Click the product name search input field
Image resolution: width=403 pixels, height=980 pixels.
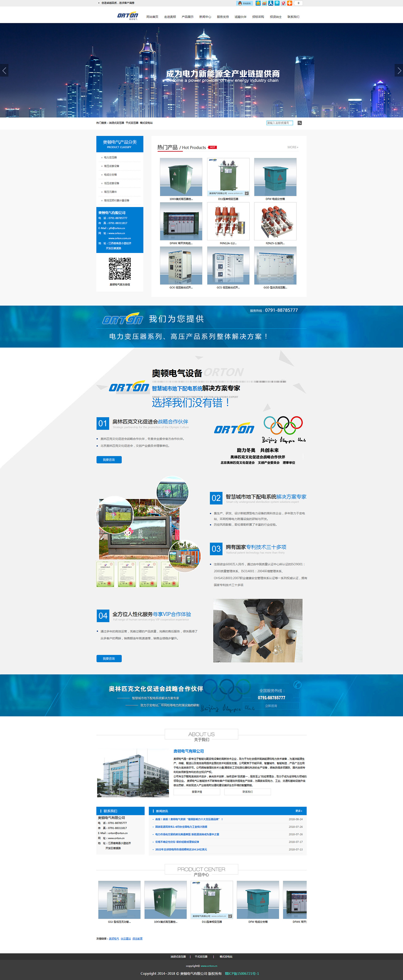pyautogui.click(x=279, y=123)
